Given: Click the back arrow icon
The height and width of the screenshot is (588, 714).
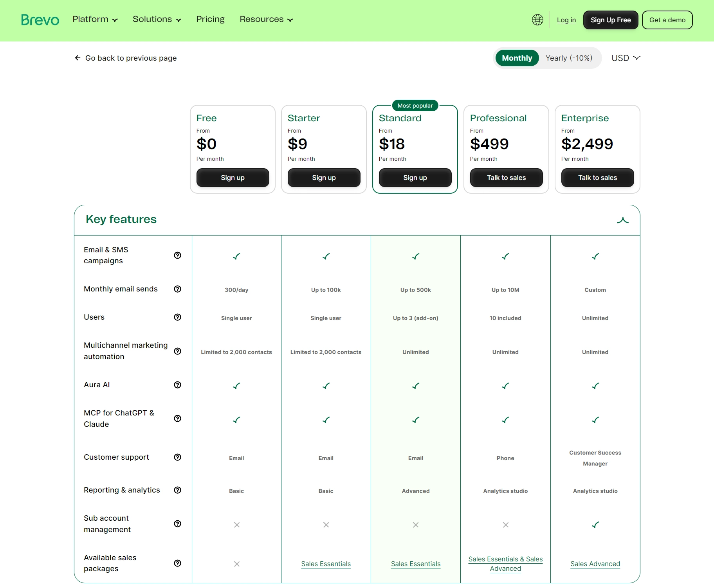Looking at the screenshot, I should click(78, 58).
